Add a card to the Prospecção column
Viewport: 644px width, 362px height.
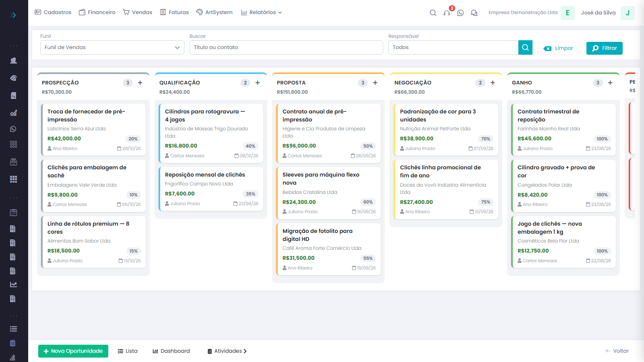140,83
